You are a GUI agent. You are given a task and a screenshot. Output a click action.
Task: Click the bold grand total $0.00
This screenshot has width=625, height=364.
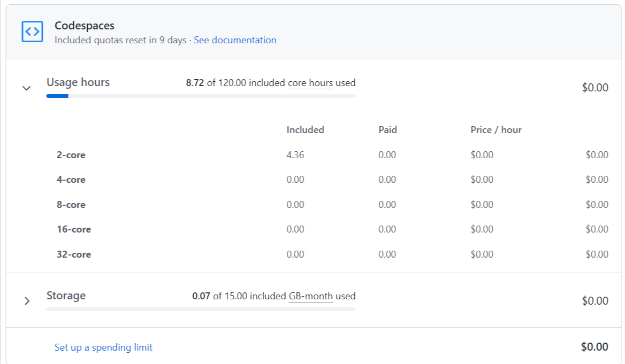click(594, 347)
